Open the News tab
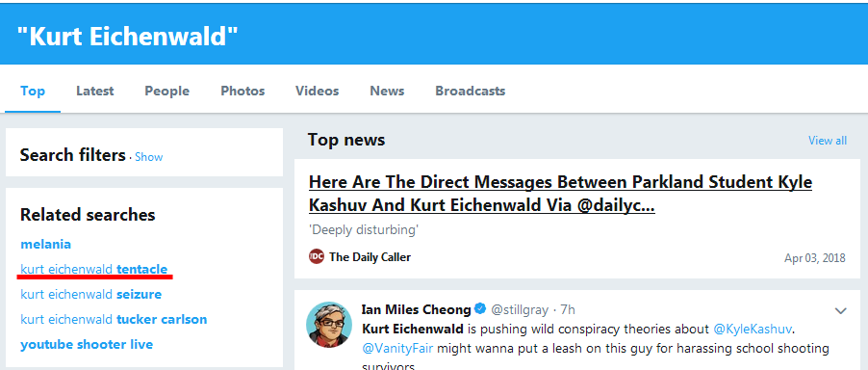Image resolution: width=868 pixels, height=370 pixels. [x=387, y=91]
